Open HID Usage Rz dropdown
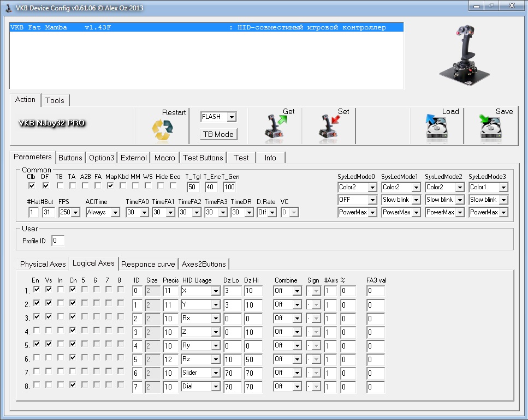Viewport: 528px width, 420px height. click(x=201, y=359)
